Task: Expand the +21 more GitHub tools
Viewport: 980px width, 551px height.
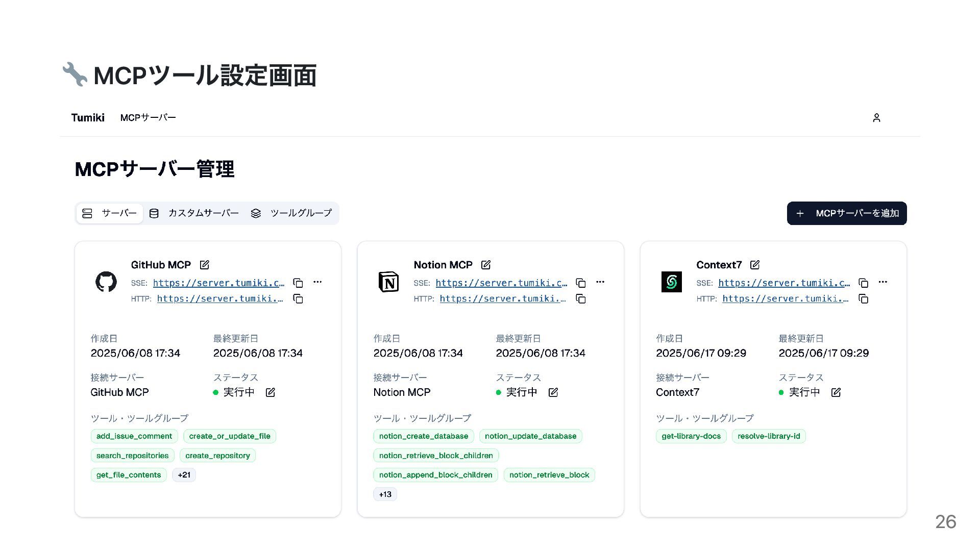Action: pos(184,475)
